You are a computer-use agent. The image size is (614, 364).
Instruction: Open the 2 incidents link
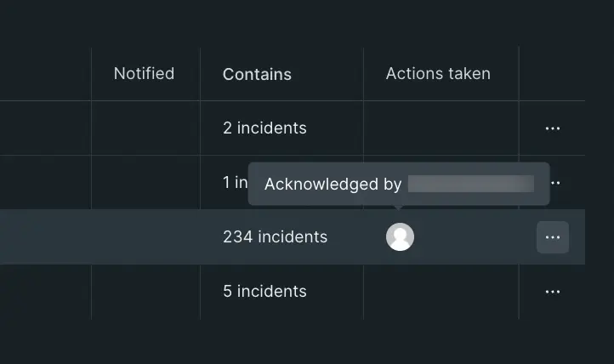(264, 128)
